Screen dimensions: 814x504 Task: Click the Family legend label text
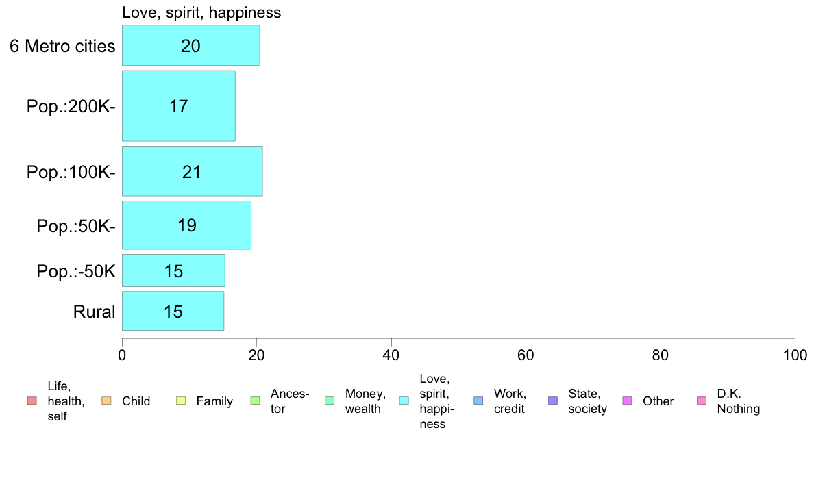click(x=214, y=401)
